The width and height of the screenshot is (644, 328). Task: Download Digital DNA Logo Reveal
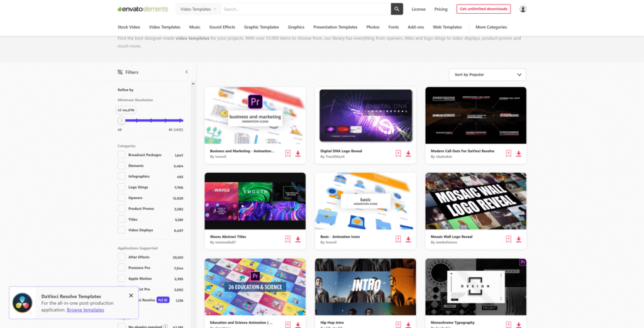click(408, 153)
